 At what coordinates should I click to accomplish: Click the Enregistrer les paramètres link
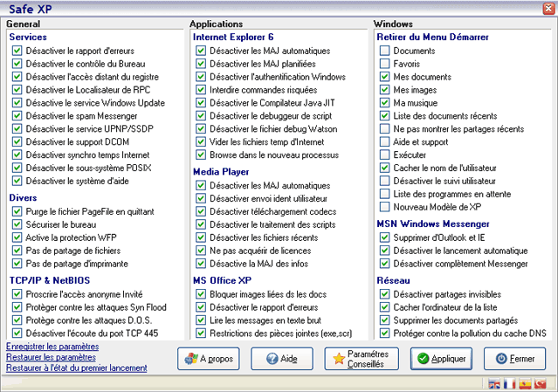(x=52, y=346)
